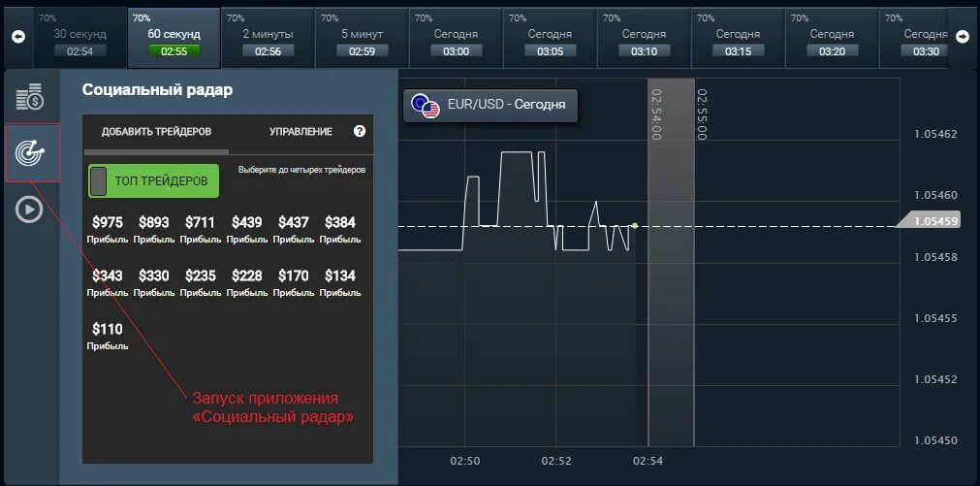The width and height of the screenshot is (980, 486).
Task: Select the 5 minutes expiry 02:59
Action: click(363, 39)
